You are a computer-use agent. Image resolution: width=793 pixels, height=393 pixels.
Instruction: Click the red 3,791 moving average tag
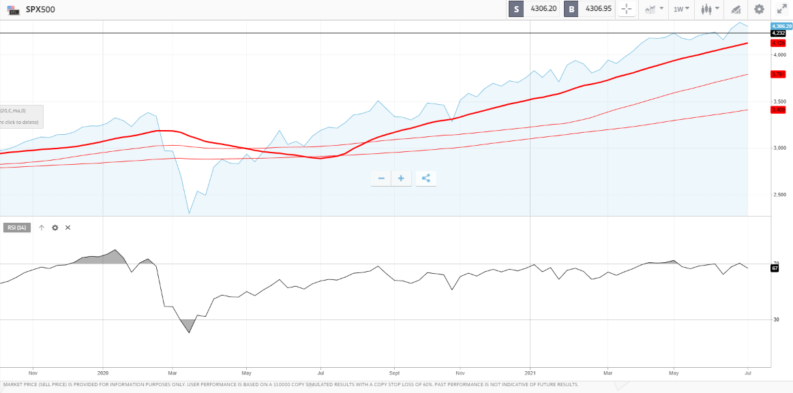point(777,74)
